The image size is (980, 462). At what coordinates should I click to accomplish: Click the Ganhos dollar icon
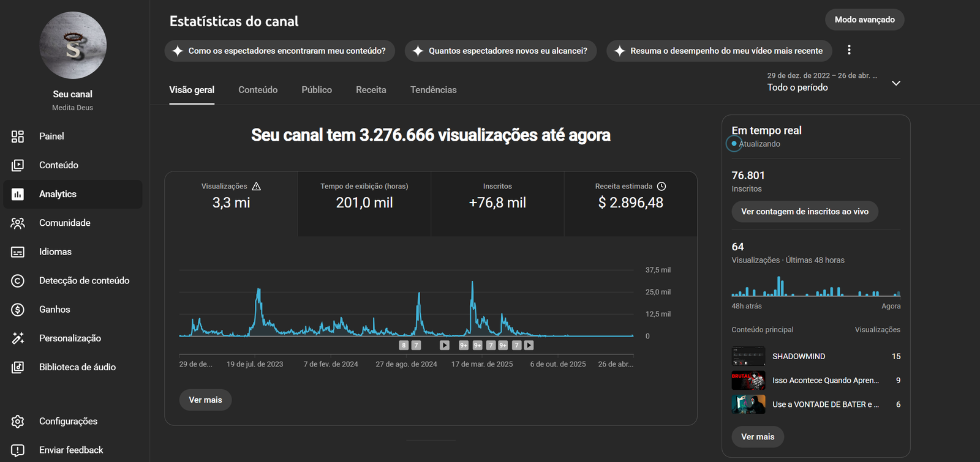pyautogui.click(x=18, y=310)
